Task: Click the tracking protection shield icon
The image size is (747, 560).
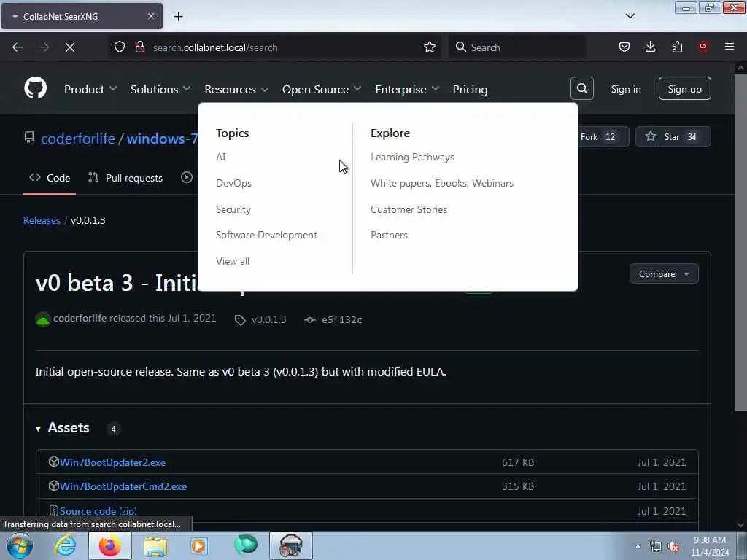Action: point(120,47)
